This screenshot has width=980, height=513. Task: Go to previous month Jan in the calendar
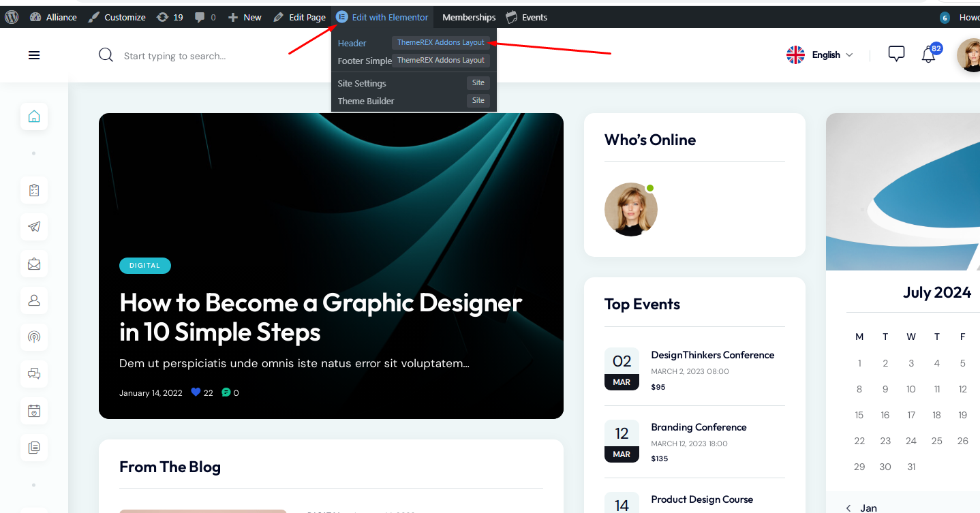[x=861, y=508]
